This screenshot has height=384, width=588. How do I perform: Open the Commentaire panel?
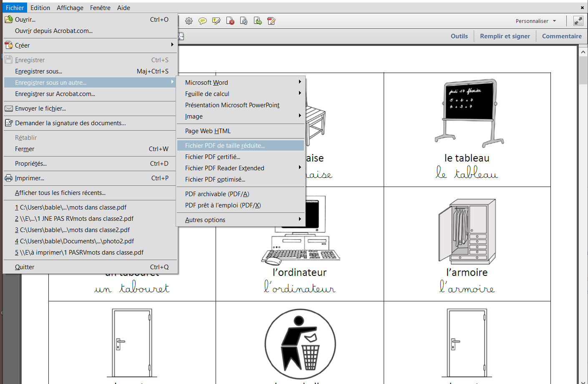[x=561, y=36]
